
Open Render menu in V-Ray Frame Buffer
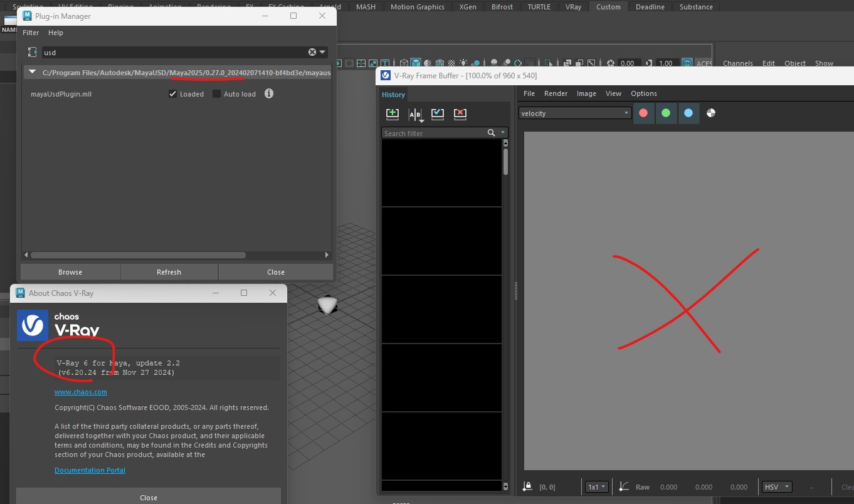click(x=556, y=93)
